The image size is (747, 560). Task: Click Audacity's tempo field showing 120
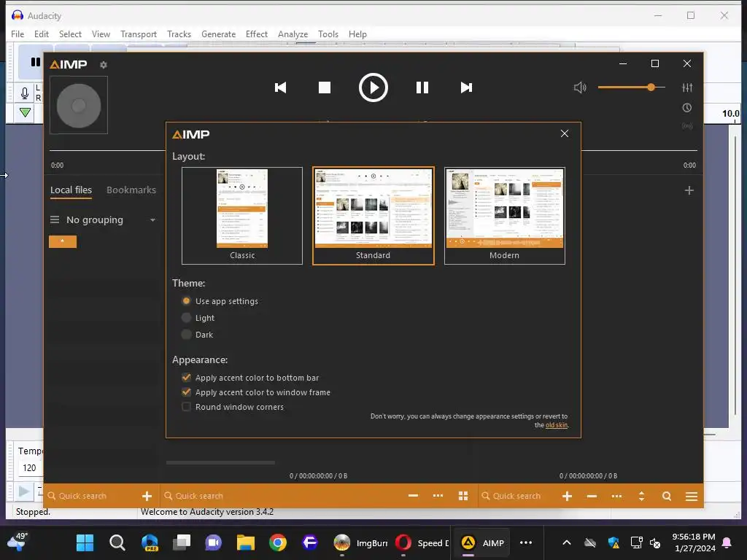click(31, 468)
